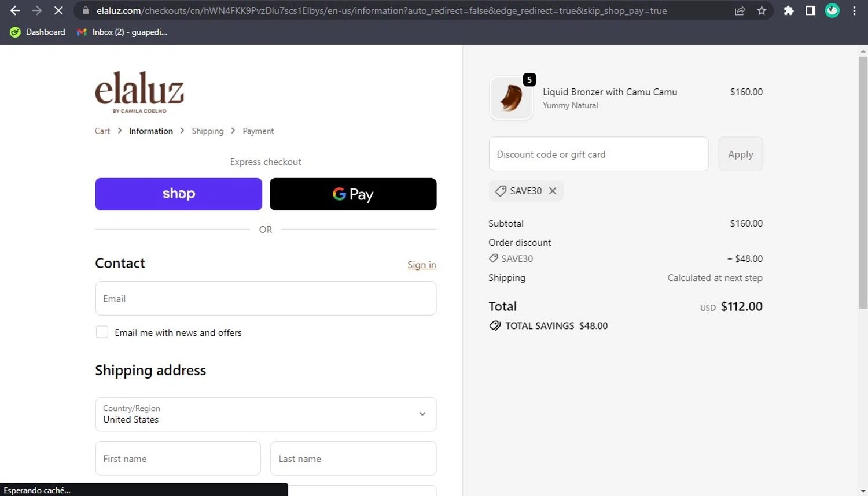
Task: Click the Liquid Bronzer with Camu Camu text
Action: point(610,92)
